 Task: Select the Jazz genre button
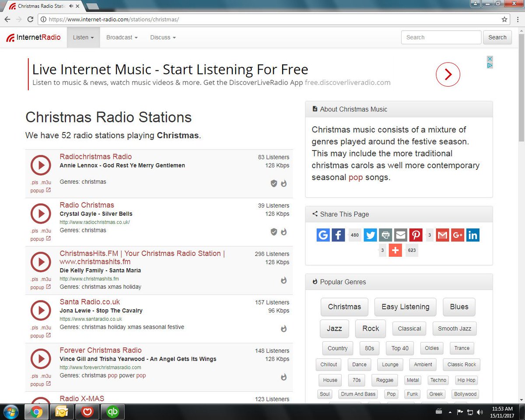[x=334, y=329]
